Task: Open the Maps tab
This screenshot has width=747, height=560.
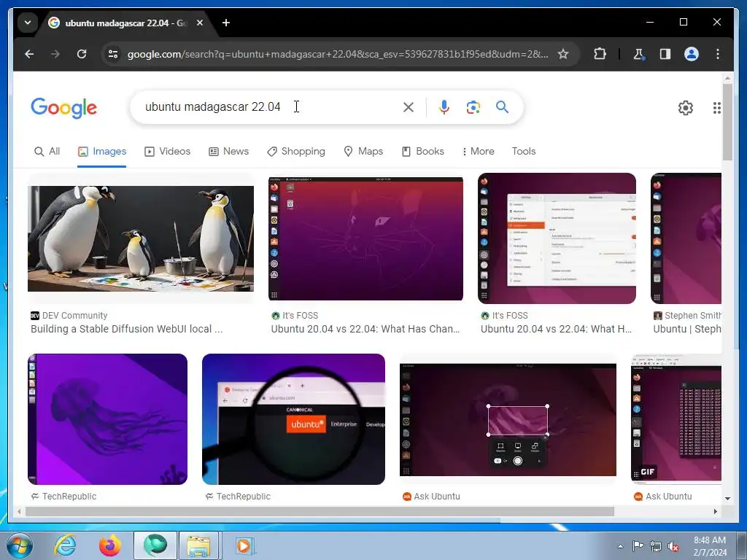Action: point(363,152)
